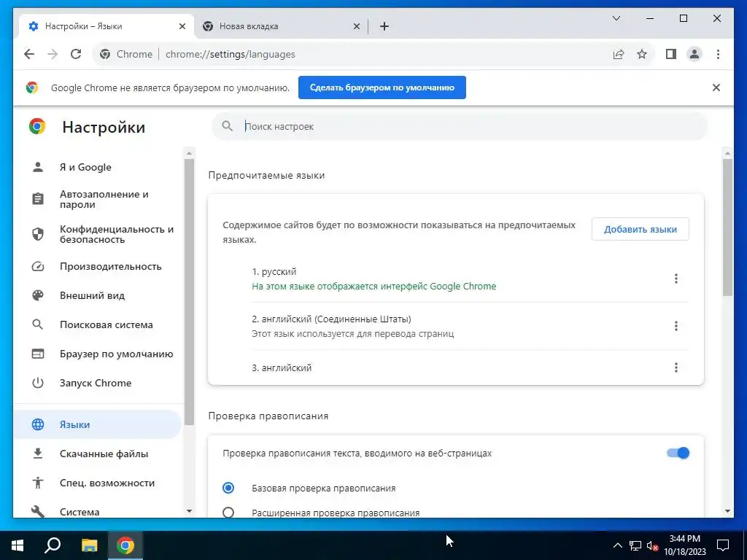Viewport: 747px width, 560px height.
Task: Click the muted volume tray icon
Action: (x=652, y=545)
